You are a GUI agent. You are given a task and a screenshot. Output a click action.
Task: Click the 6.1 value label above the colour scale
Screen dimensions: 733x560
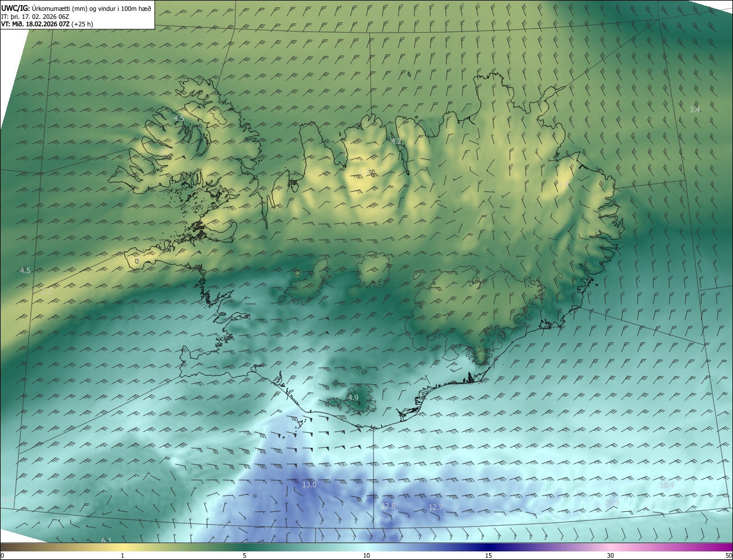(107, 540)
